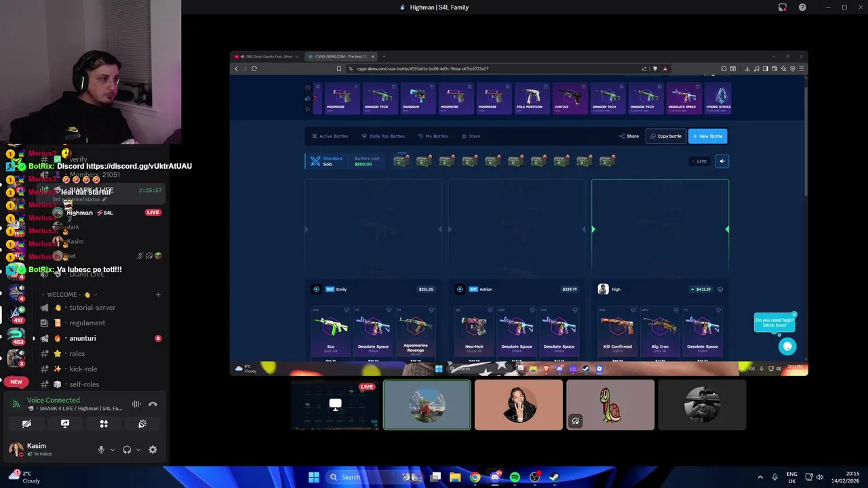Go back in the streamed browser
This screenshot has width=868, height=488.
coord(237,68)
